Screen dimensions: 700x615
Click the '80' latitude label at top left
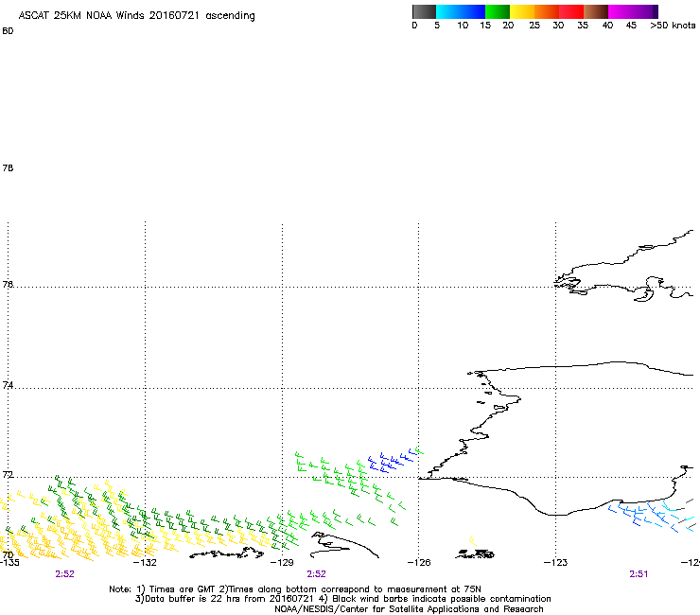(x=8, y=31)
